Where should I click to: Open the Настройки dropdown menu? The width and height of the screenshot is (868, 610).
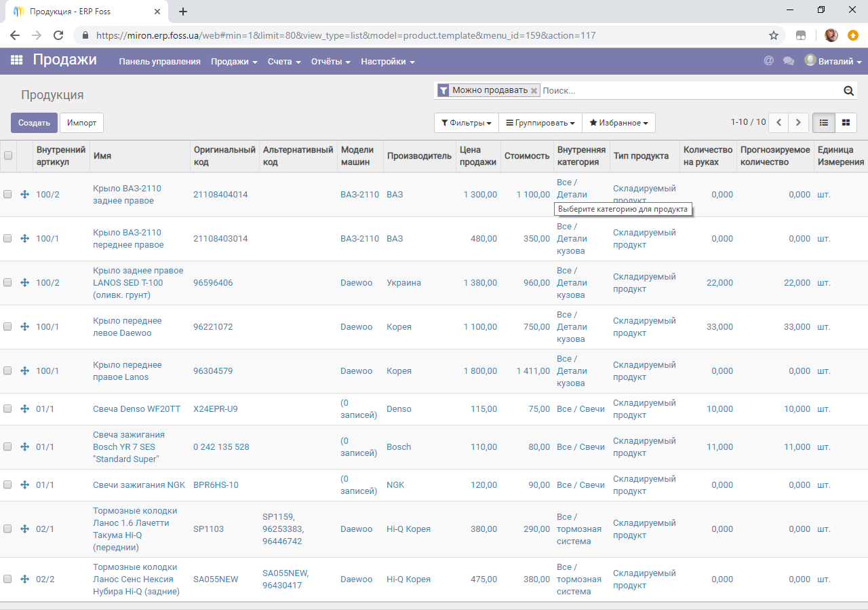coord(387,61)
